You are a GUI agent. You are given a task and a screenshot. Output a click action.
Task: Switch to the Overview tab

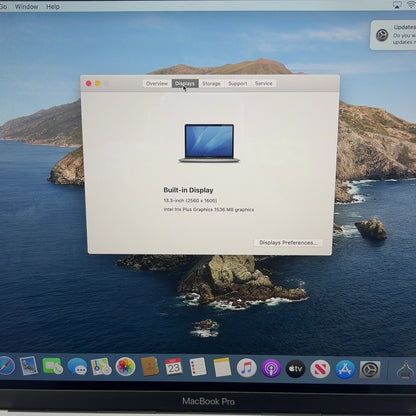[x=157, y=84]
